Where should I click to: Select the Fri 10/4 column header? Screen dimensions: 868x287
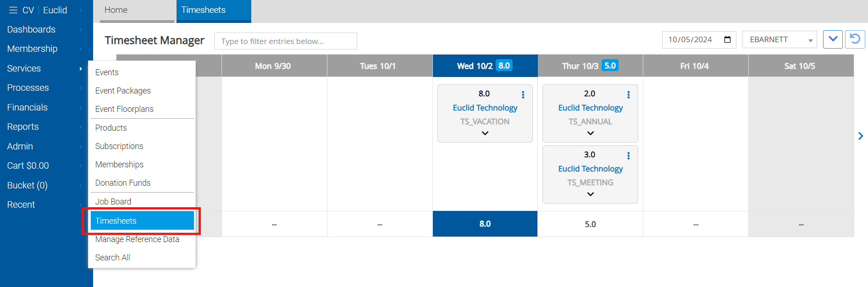tap(696, 66)
